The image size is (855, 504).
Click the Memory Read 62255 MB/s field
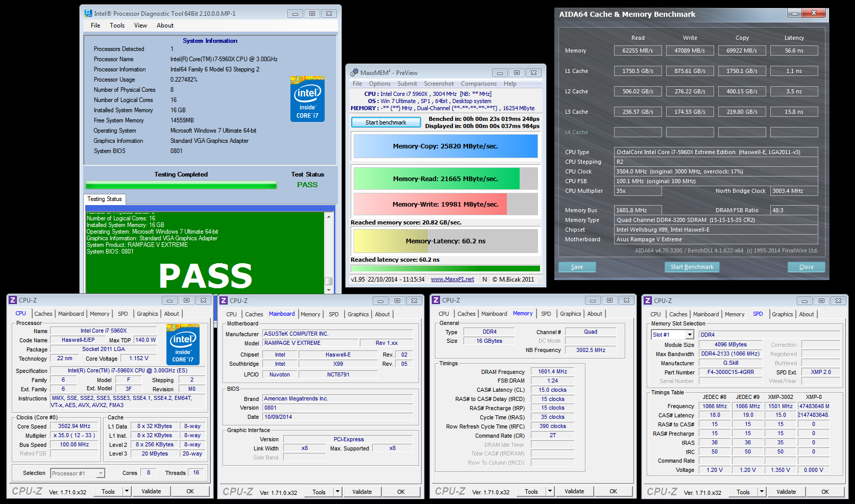(638, 51)
